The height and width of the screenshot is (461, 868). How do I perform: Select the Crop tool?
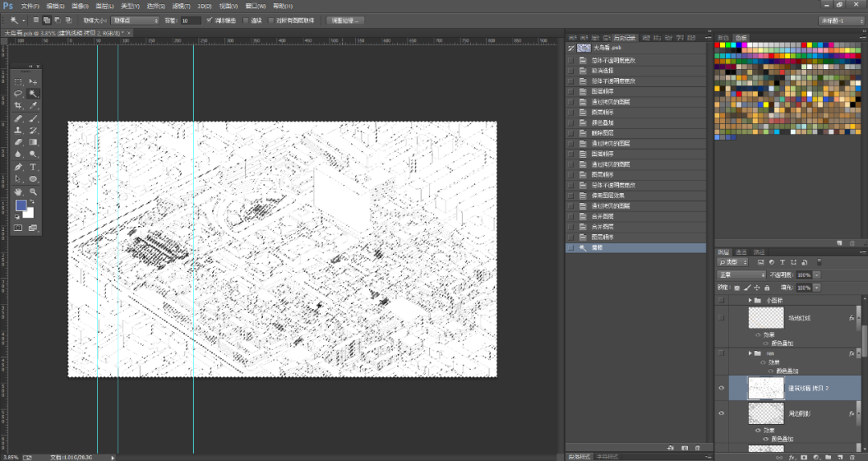click(18, 105)
